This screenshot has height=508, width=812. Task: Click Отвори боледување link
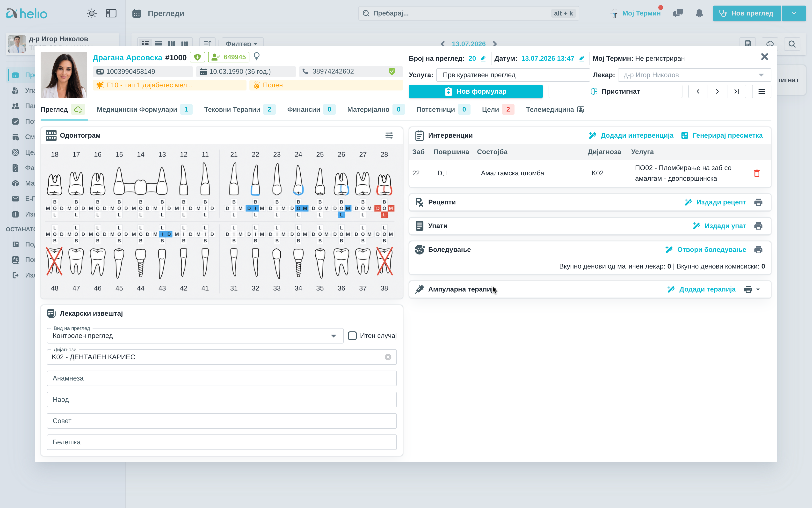click(x=706, y=250)
